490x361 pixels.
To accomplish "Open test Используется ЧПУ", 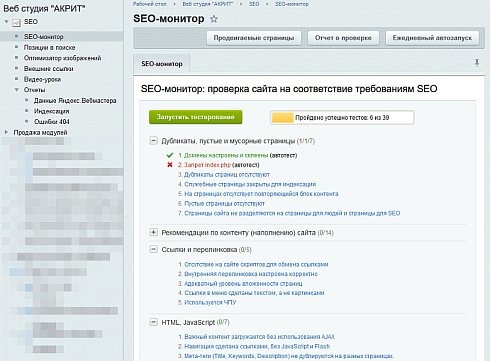I will click(210, 303).
